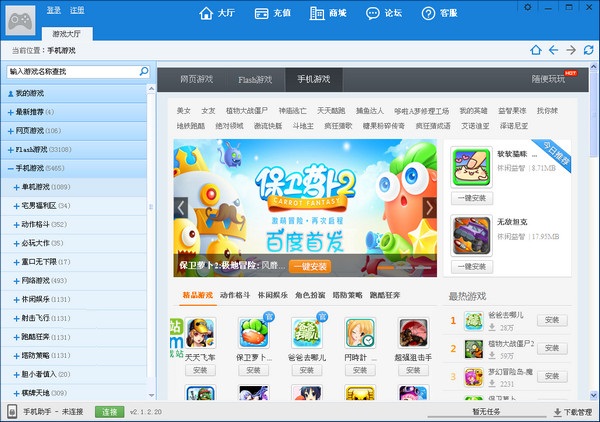Install 爸爸去哪儿 from hot list

click(x=552, y=320)
